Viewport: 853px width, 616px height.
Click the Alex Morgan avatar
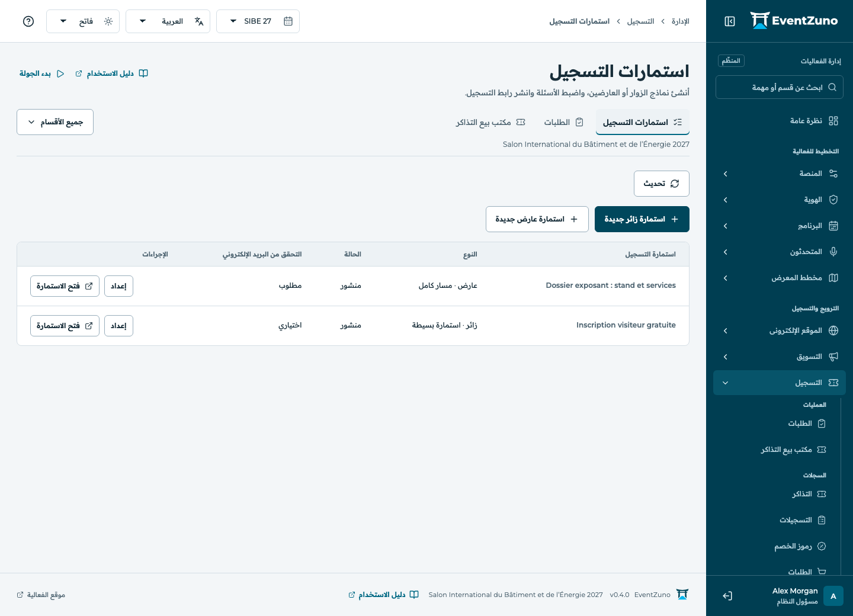pyautogui.click(x=833, y=596)
